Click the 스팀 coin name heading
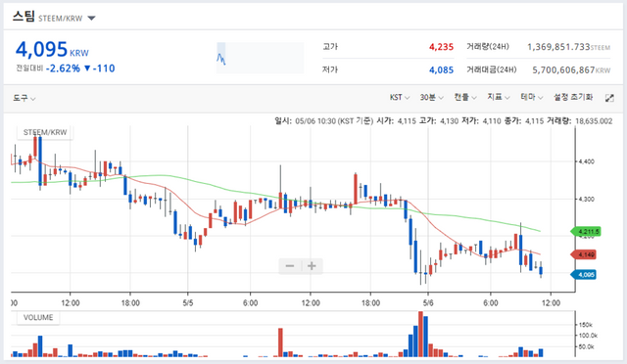627x364 pixels. point(24,17)
